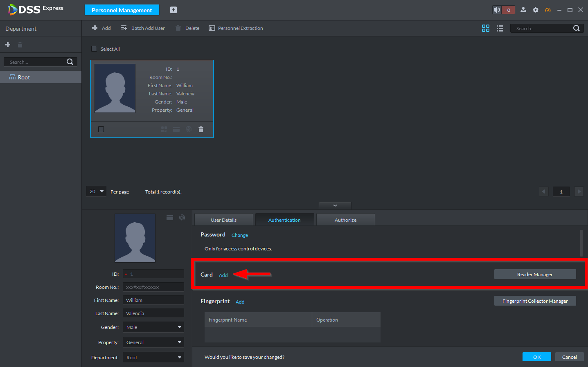
Task: Click the fingerprint icon above the ID field
Action: tap(182, 218)
